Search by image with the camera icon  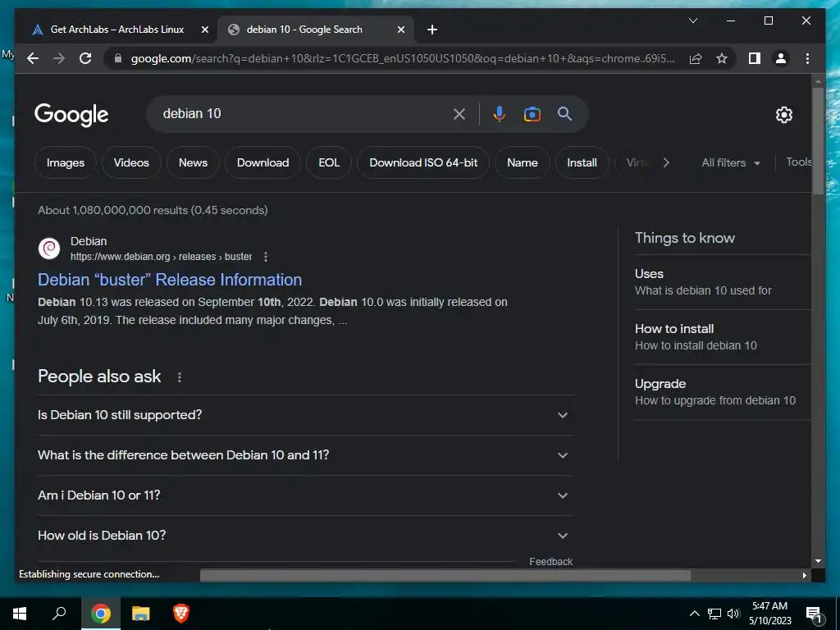coord(532,113)
